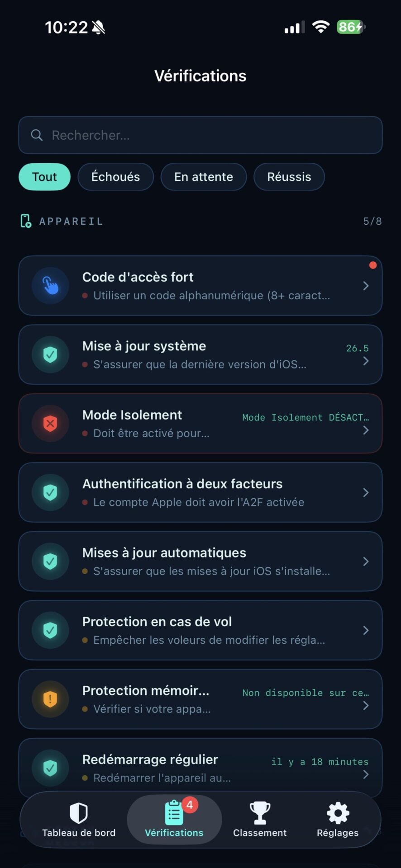Focus the Rechercher search field

click(x=208, y=135)
